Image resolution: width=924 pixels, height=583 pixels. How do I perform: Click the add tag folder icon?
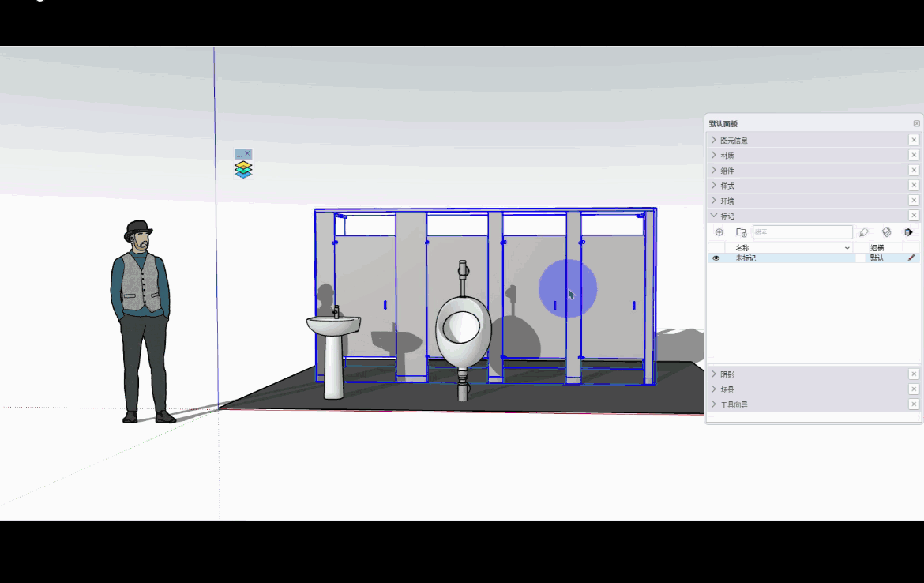(x=741, y=232)
